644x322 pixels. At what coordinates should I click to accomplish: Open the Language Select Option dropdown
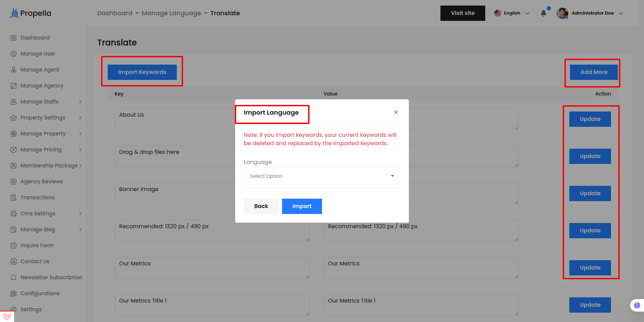(322, 176)
